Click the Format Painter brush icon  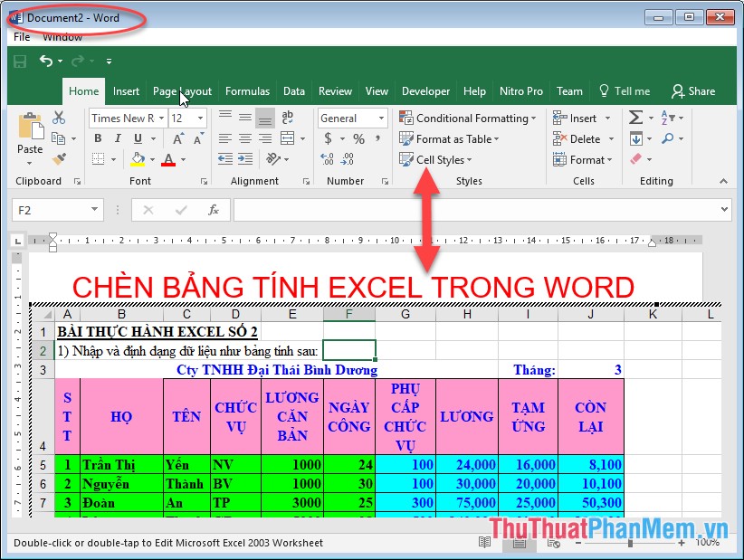[x=59, y=159]
